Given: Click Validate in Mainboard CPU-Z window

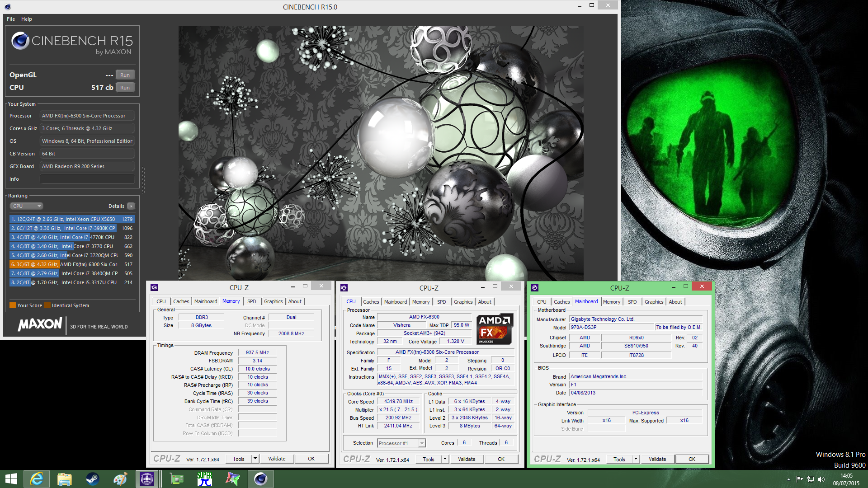Looking at the screenshot, I should 657,459.
